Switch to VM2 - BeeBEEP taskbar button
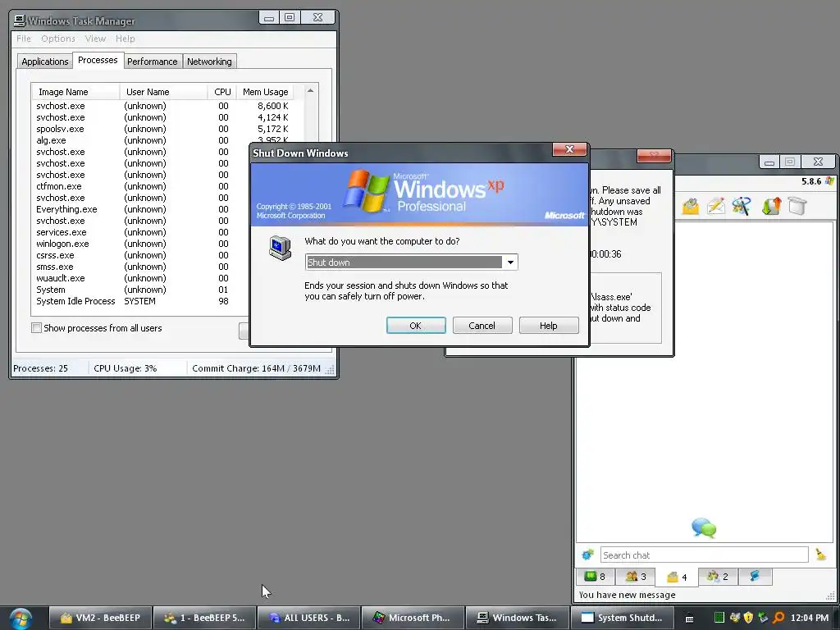 (x=101, y=619)
